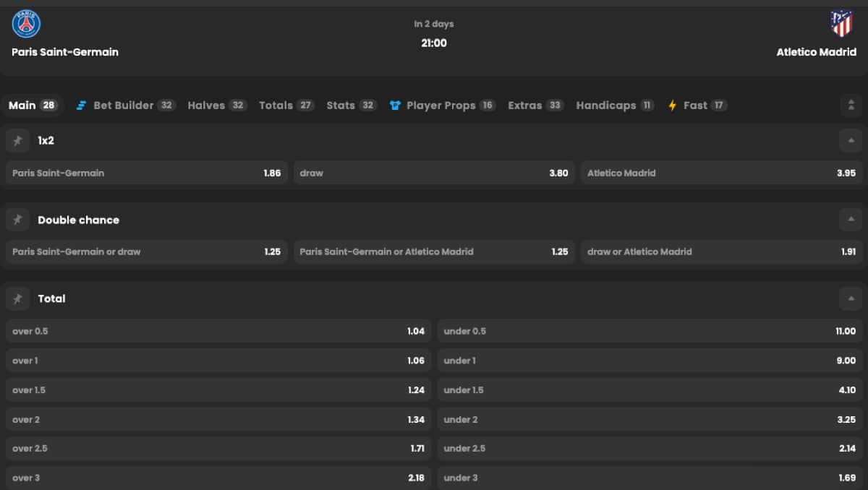Collapse the Double chance section
The width and height of the screenshot is (868, 490).
[851, 220]
